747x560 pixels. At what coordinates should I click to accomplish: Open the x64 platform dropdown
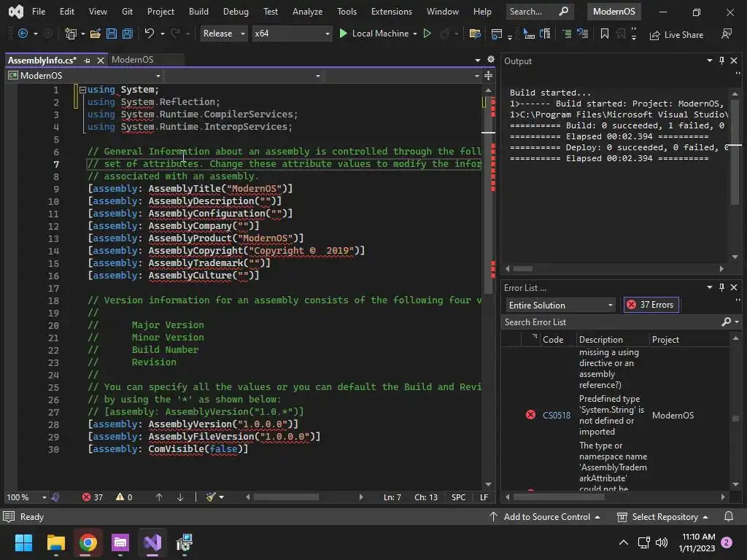point(292,34)
